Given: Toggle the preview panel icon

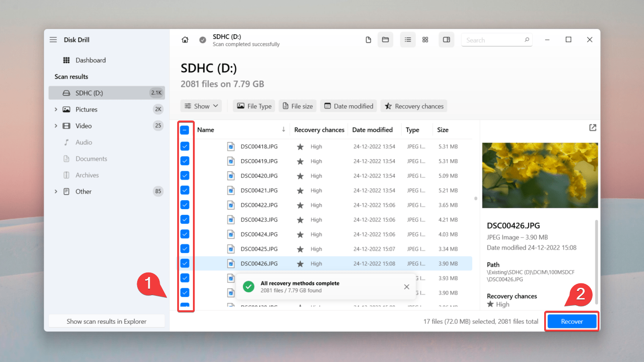Looking at the screenshot, I should tap(446, 40).
